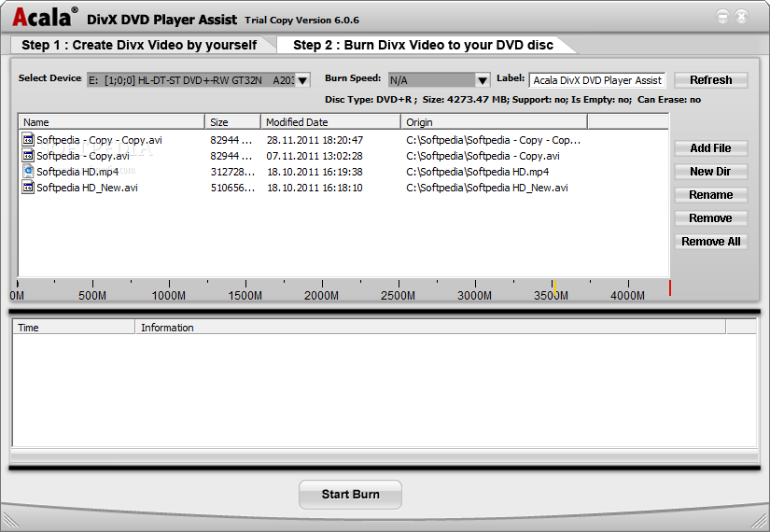Open the Burn Speed dropdown

tap(483, 80)
